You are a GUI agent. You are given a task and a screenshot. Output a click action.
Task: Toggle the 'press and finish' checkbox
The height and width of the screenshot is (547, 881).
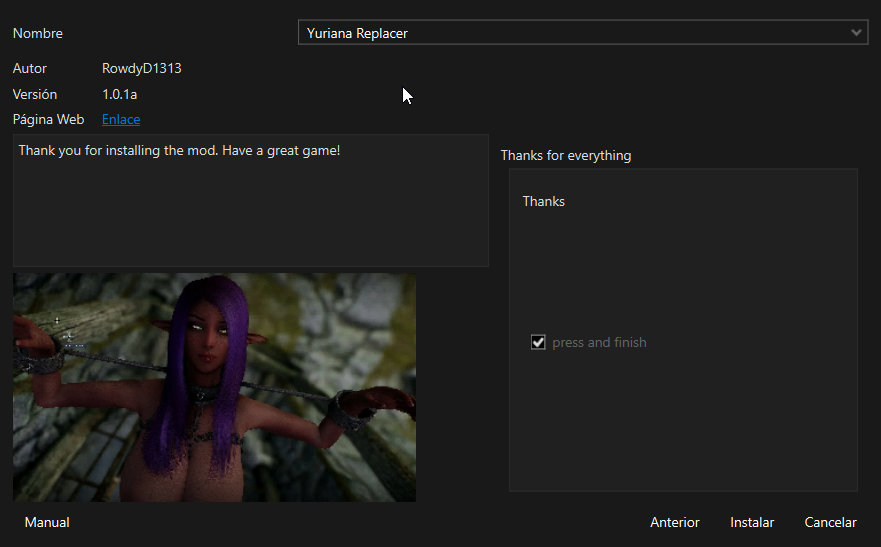[538, 342]
